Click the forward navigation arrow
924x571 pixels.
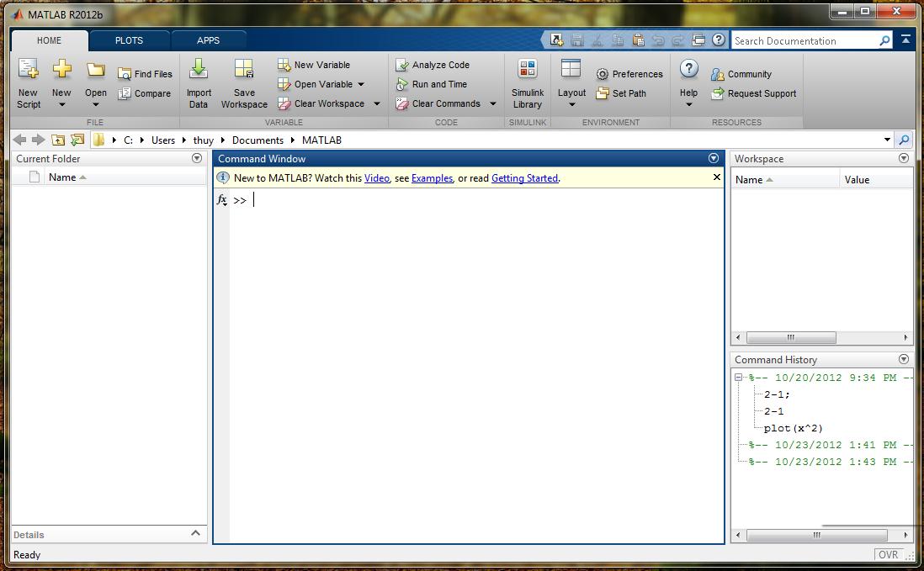(39, 140)
